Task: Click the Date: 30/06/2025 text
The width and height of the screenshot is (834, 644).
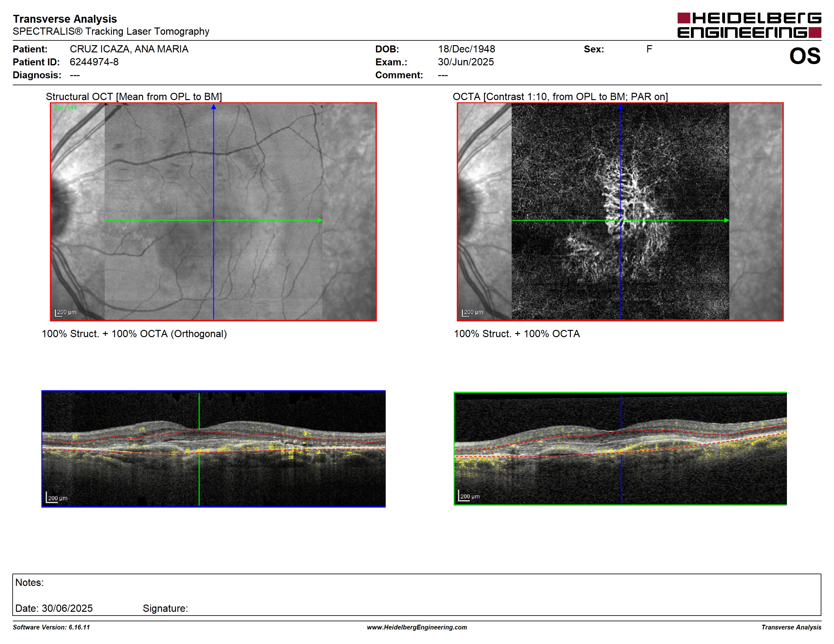Action: click(x=54, y=608)
